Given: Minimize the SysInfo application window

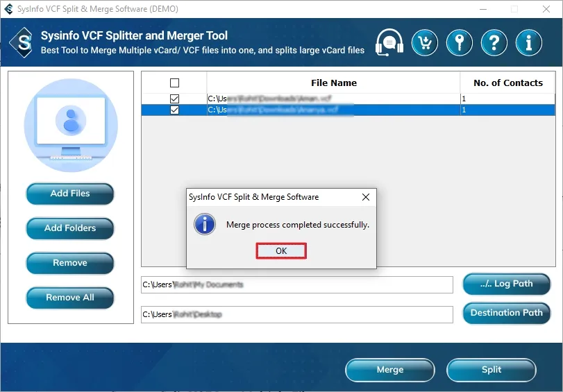Looking at the screenshot, I should pos(483,9).
